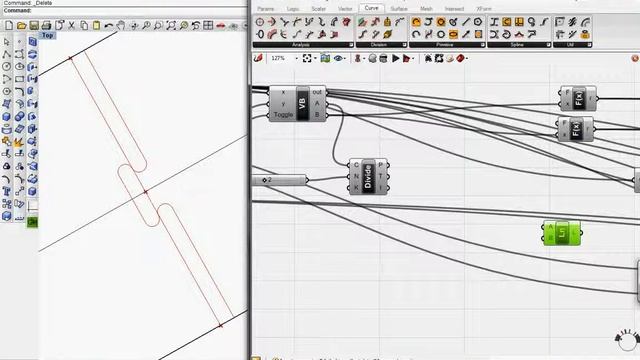This screenshot has width=640, height=360.
Task: Toggle the shaded sphere preview mode
Action: click(372, 58)
